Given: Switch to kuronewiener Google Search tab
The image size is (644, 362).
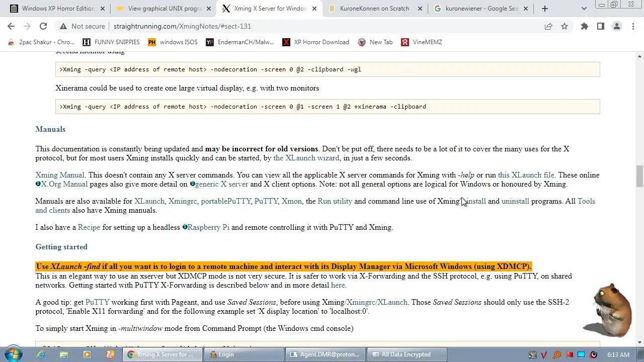Looking at the screenshot, I should coord(481,9).
